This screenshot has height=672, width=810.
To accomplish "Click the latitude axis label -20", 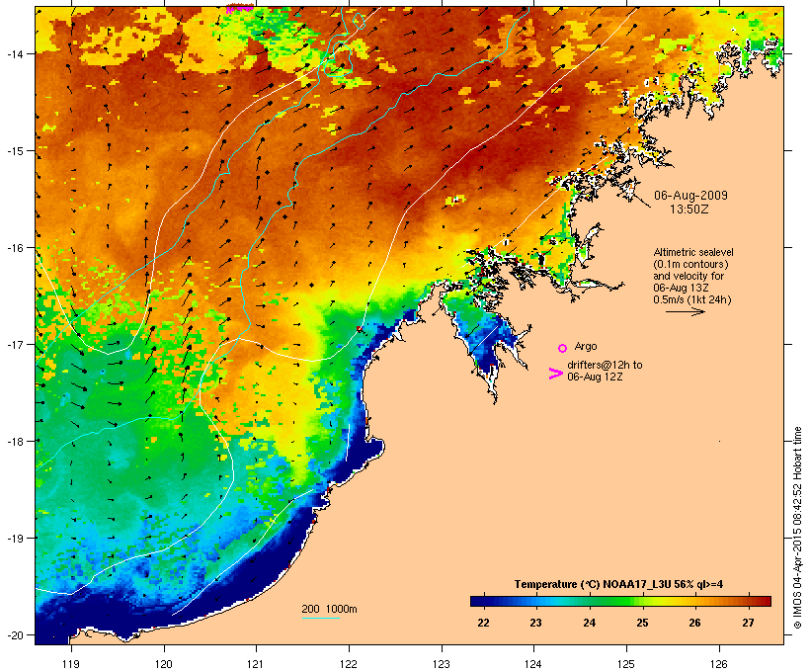I will 14,634.
